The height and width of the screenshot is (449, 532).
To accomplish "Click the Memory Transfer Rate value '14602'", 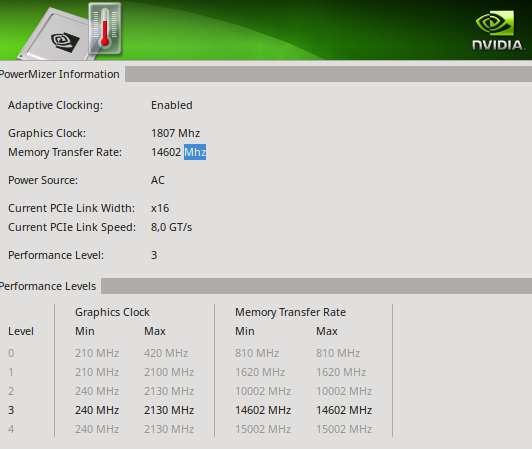I will 166,152.
